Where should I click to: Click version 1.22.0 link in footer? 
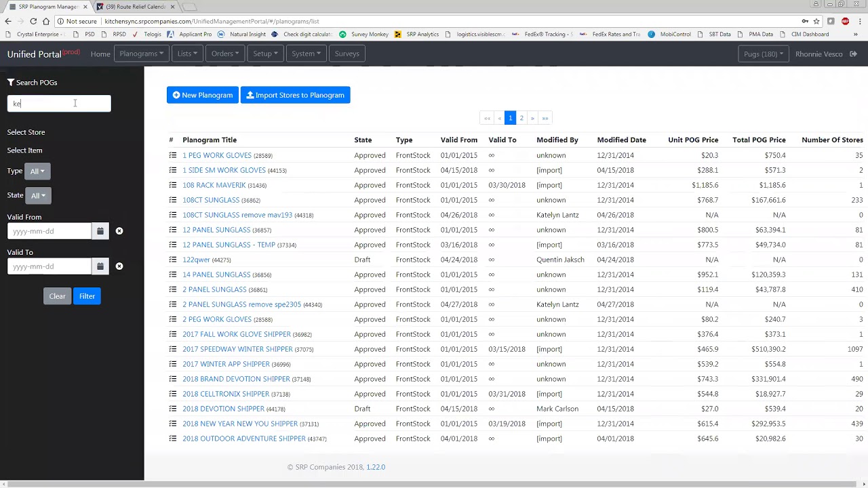click(x=376, y=467)
